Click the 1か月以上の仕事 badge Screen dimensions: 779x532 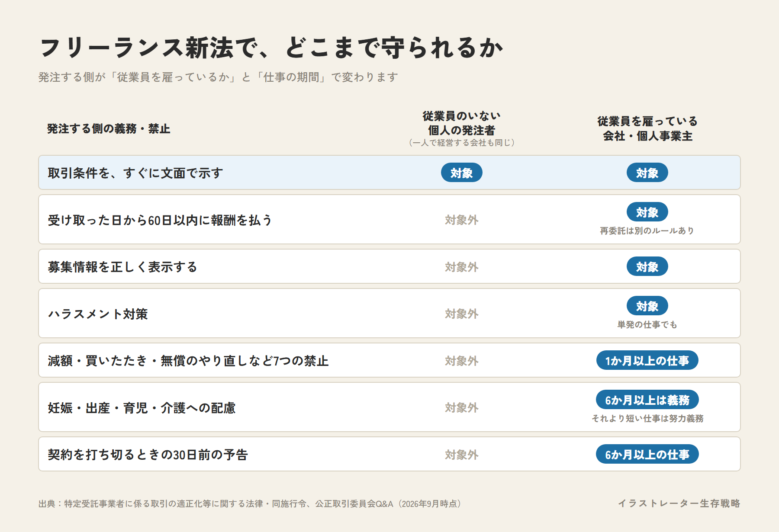(x=647, y=360)
